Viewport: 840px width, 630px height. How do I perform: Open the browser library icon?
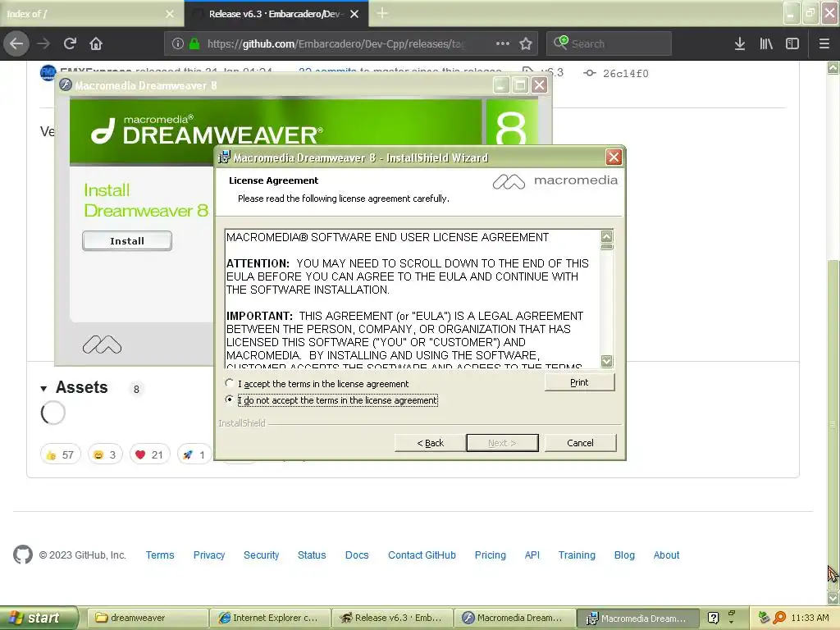point(766,43)
